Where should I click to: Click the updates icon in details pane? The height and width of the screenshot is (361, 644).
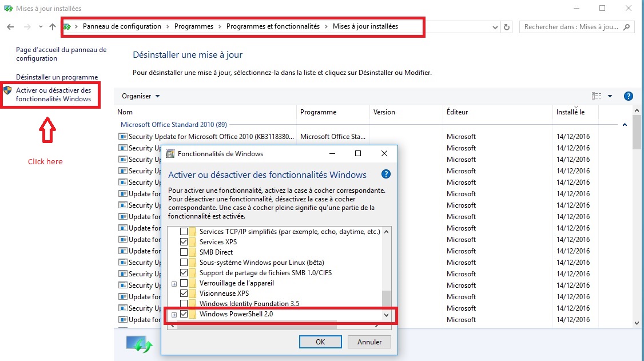[x=139, y=344]
